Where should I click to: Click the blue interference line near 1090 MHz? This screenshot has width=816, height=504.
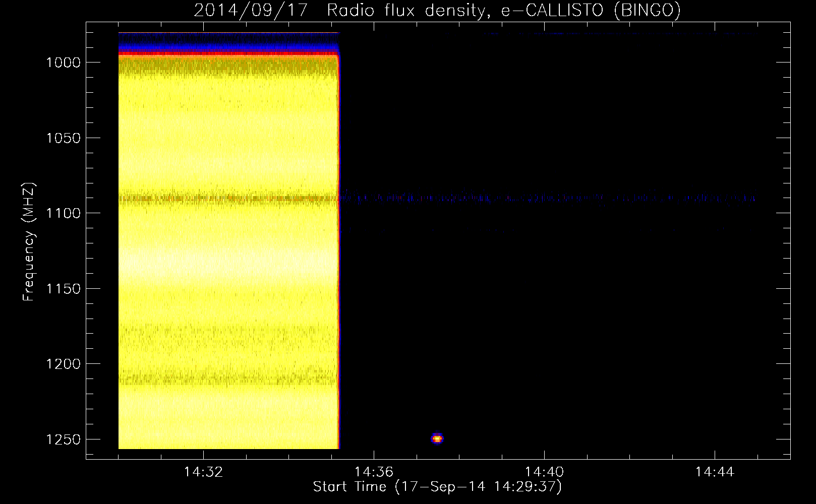point(548,198)
